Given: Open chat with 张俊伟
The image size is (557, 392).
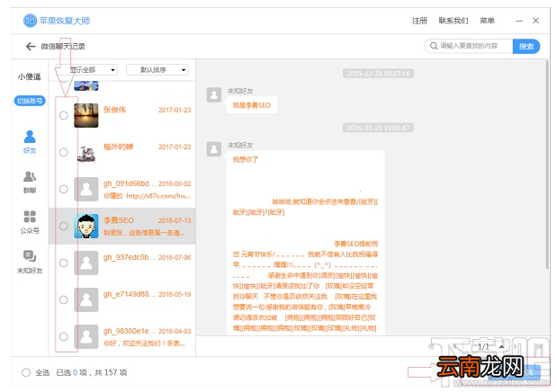Looking at the screenshot, I should pos(122,115).
